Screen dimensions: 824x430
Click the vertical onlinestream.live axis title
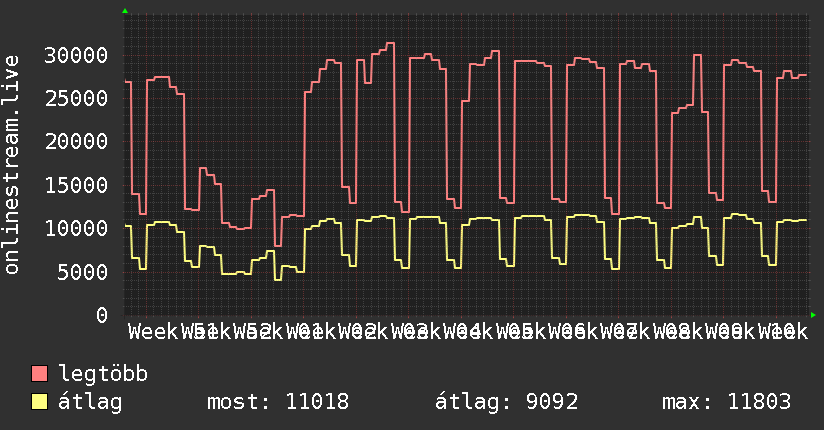12,165
